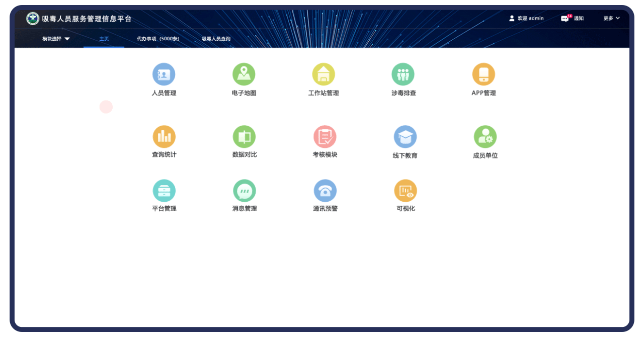
Task: Open the 线下教育 graduation cap icon
Action: pos(405,137)
